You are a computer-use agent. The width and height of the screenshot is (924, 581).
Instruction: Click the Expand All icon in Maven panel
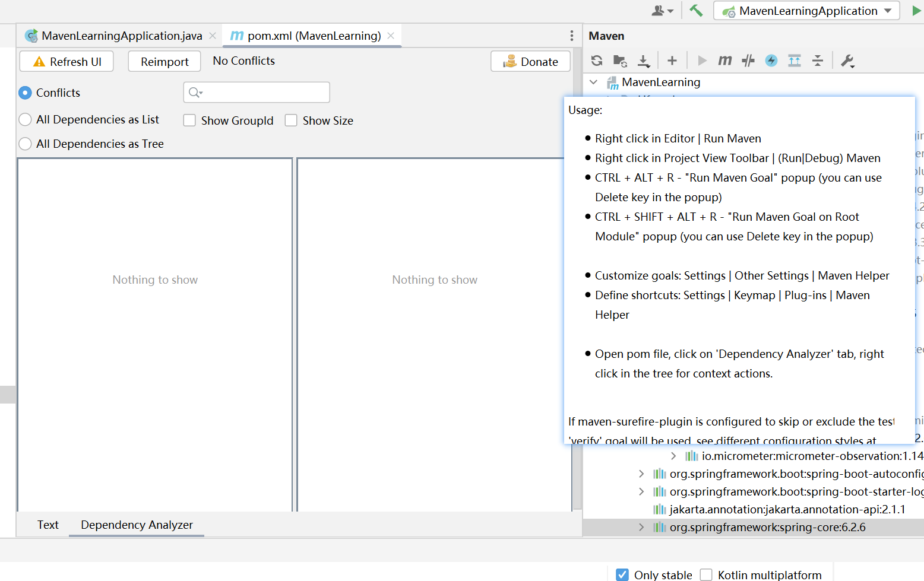795,61
